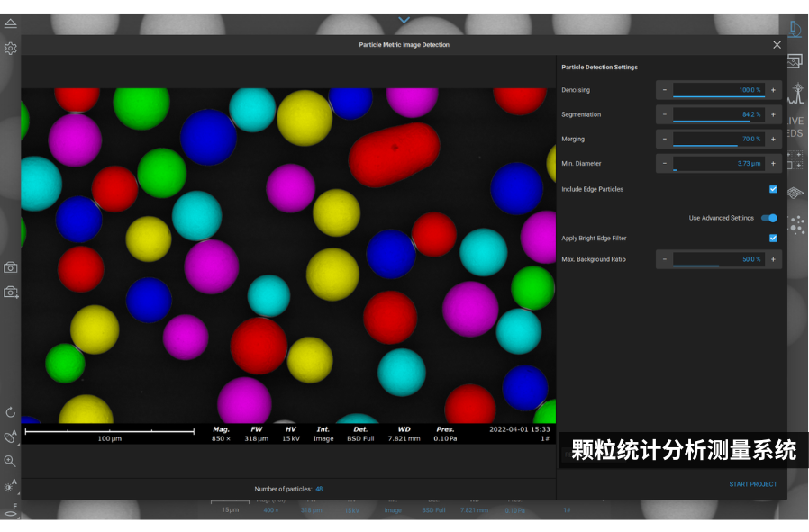Uncheck Apply Bright Edge Filter
This screenshot has width=809, height=532.
point(773,239)
